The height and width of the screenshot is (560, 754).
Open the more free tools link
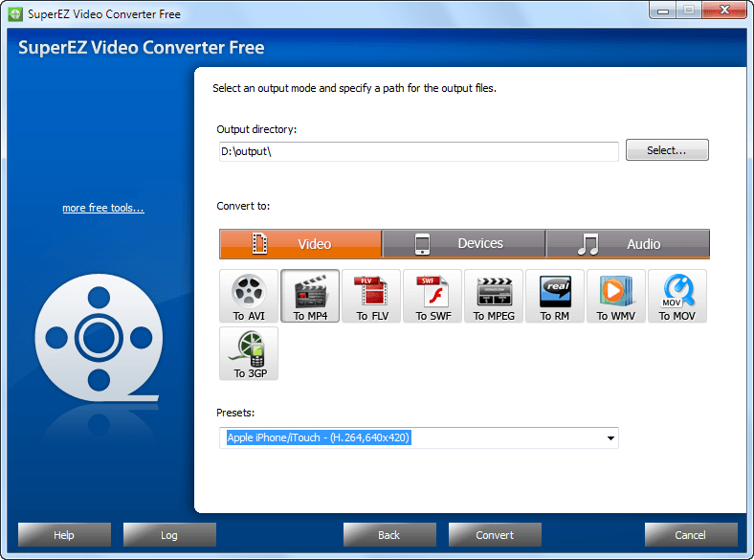click(x=103, y=208)
